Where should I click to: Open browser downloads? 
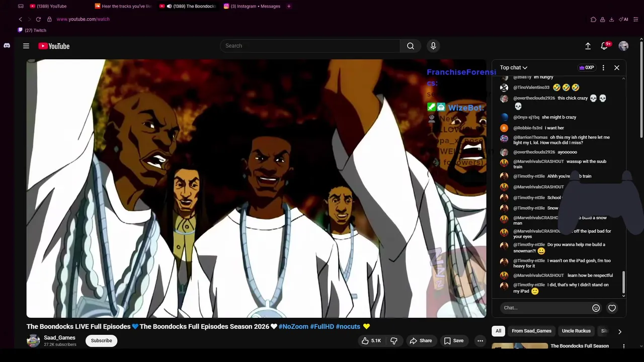point(611,19)
